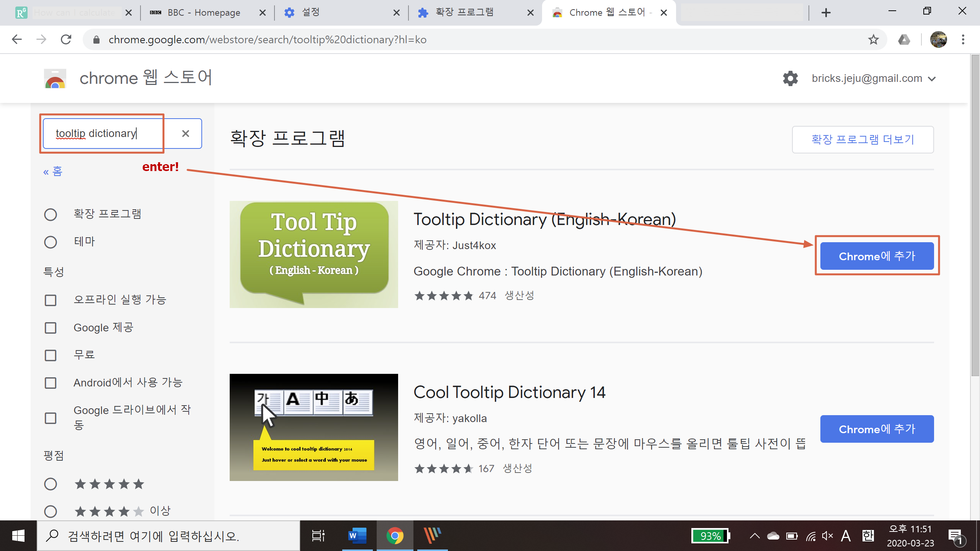Open a new browser tab
This screenshot has height=551, width=980.
tap(826, 13)
